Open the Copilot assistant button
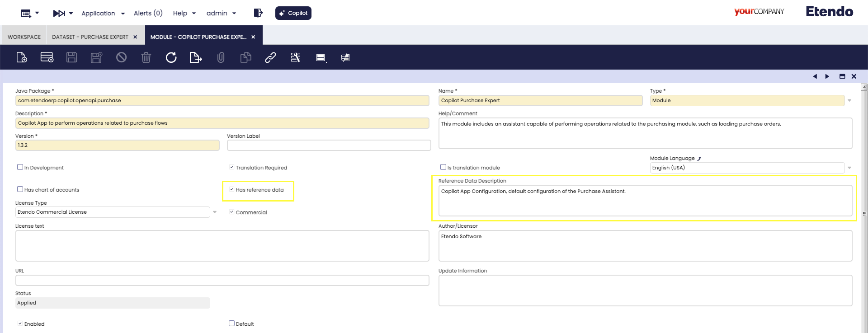The height and width of the screenshot is (333, 868). click(293, 13)
